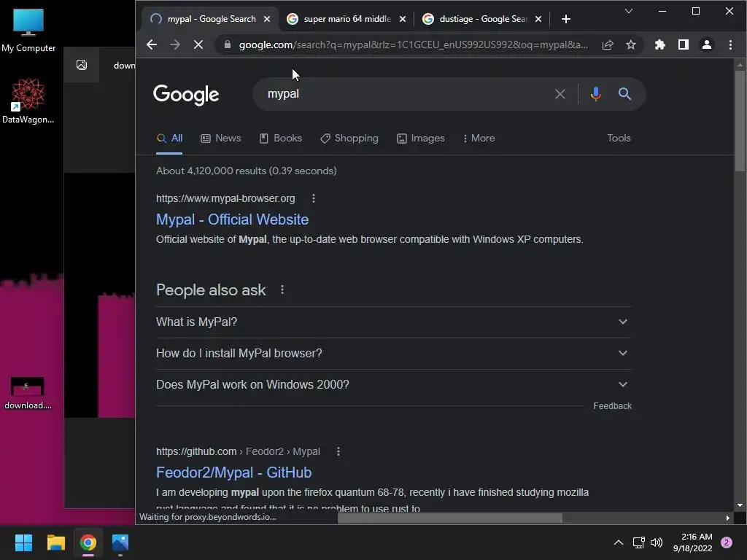Open the Chrome extensions puzzle icon
Image resolution: width=747 pixels, height=560 pixels.
[659, 44]
